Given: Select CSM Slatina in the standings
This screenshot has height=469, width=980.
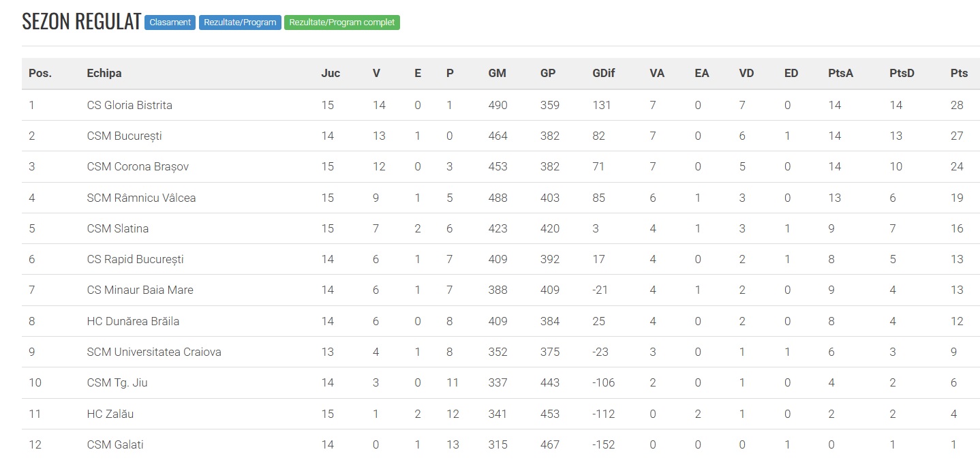Looking at the screenshot, I should click(x=117, y=228).
